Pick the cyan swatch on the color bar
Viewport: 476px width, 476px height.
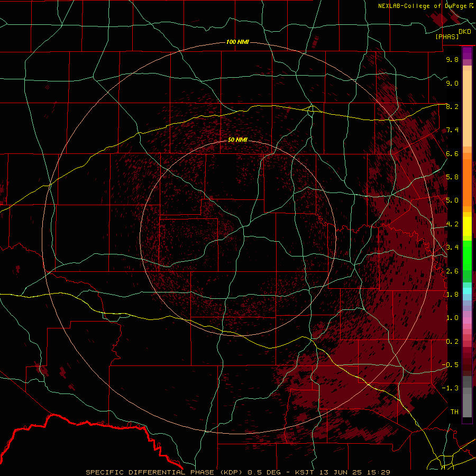467,291
